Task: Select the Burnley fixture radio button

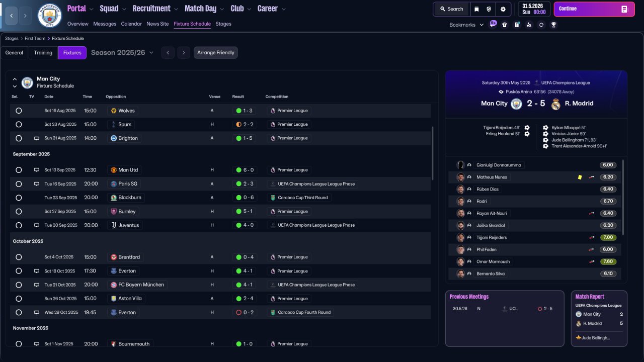Action: pos(19,212)
